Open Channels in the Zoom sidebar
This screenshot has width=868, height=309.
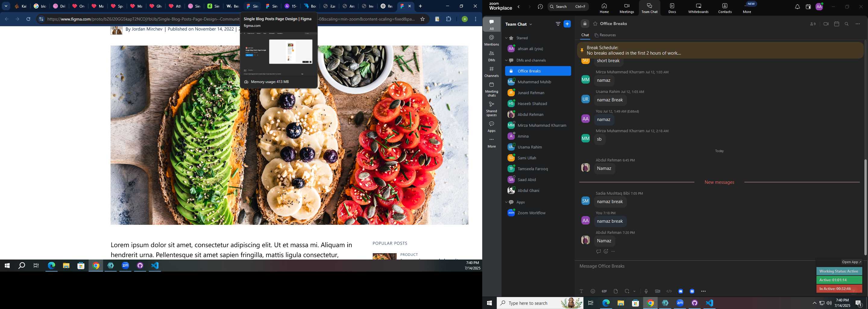492,72
